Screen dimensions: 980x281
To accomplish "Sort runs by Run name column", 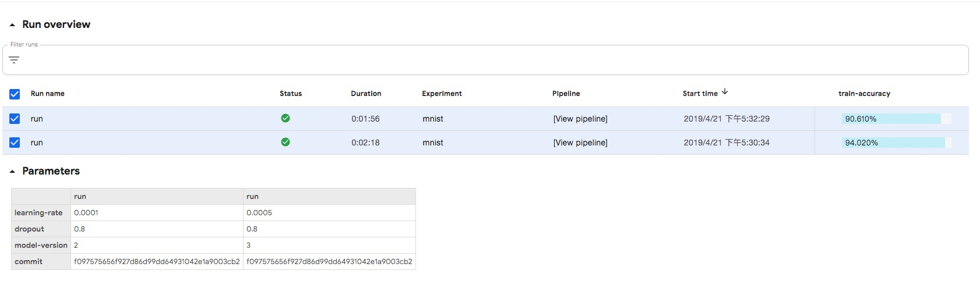I will coord(48,94).
